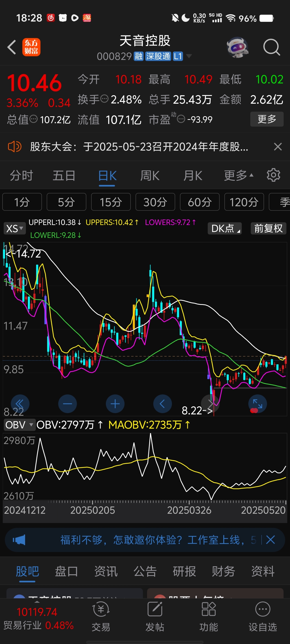Tap the L1 level badge

coord(178,56)
